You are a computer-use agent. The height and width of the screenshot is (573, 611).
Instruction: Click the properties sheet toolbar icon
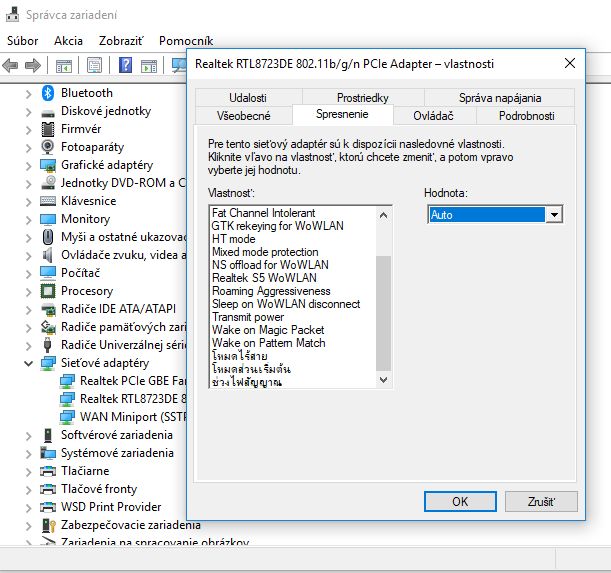[94, 65]
